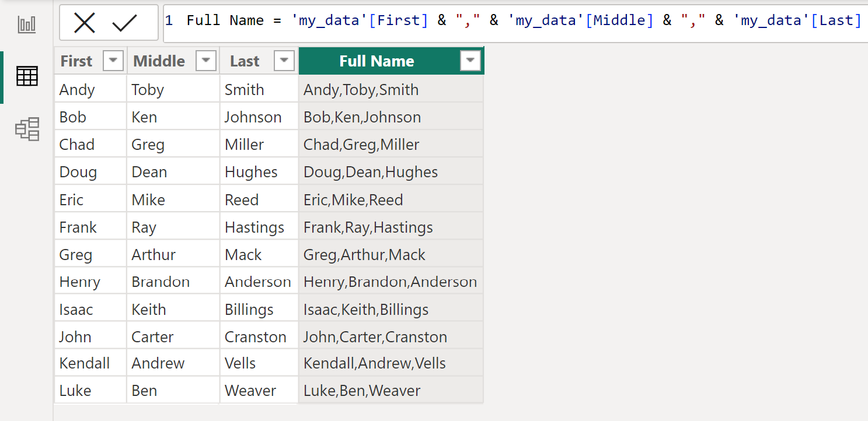868x421 pixels.
Task: Open the Report view icon
Action: coord(27,24)
